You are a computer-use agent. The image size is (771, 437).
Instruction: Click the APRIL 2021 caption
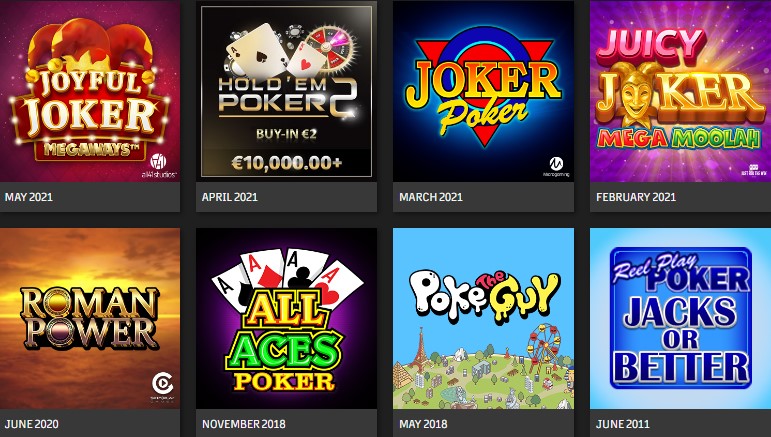pos(230,197)
